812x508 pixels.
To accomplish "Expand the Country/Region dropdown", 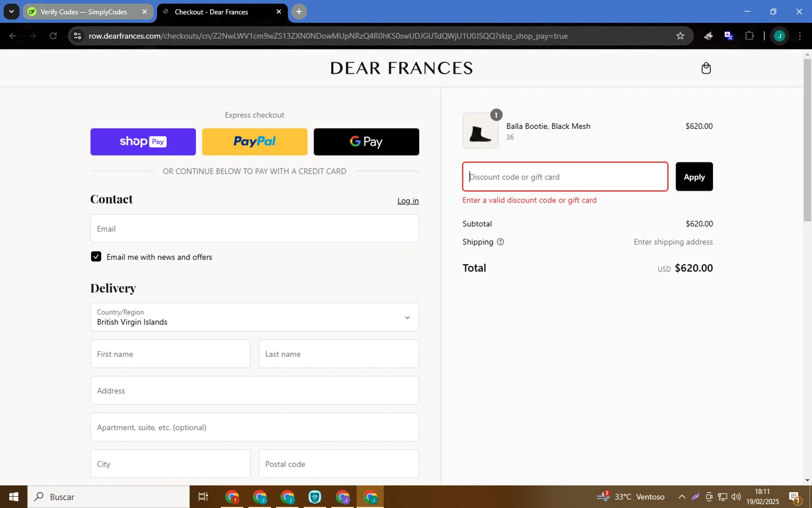I will pos(254,317).
